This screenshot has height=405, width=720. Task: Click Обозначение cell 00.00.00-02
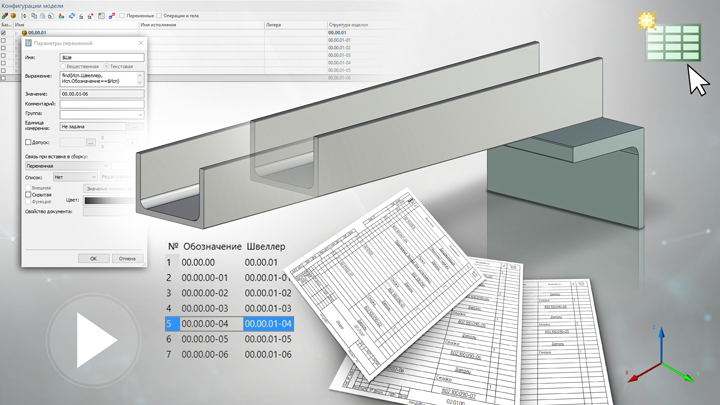point(205,293)
